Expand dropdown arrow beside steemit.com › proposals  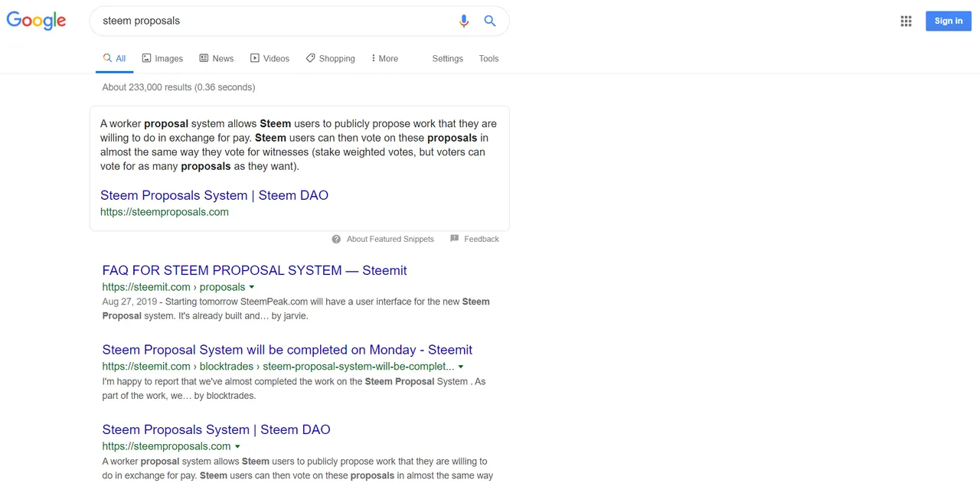[x=252, y=287]
